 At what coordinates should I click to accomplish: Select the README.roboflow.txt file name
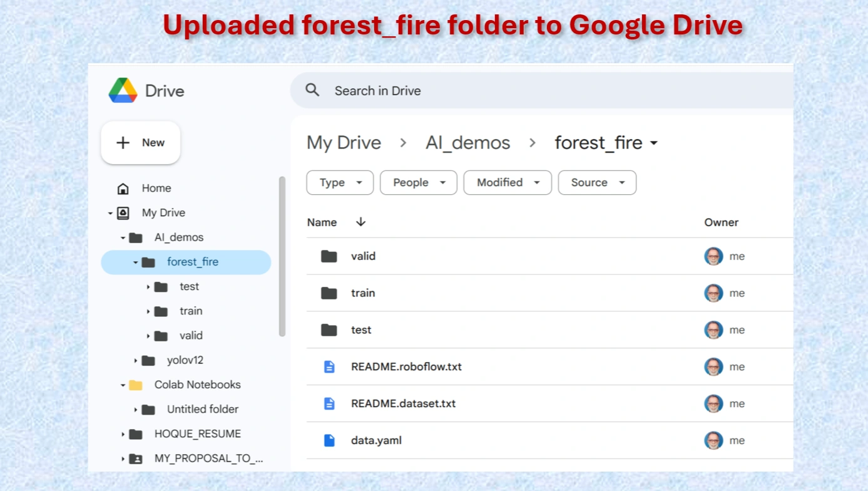point(406,366)
